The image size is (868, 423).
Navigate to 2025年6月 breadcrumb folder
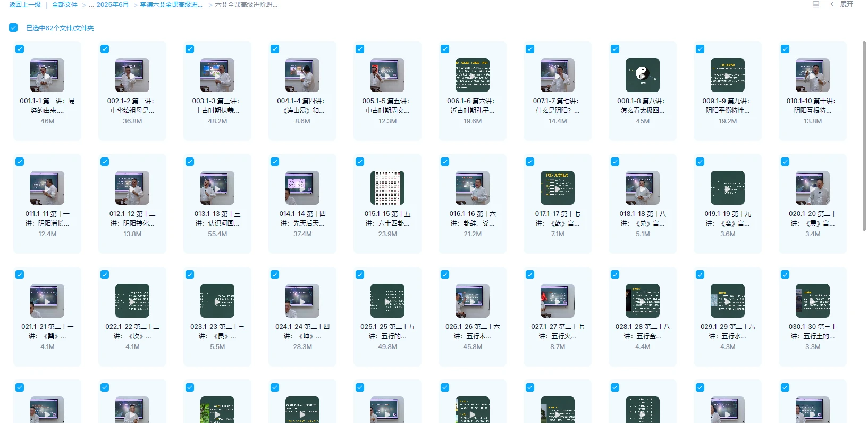coord(112,5)
